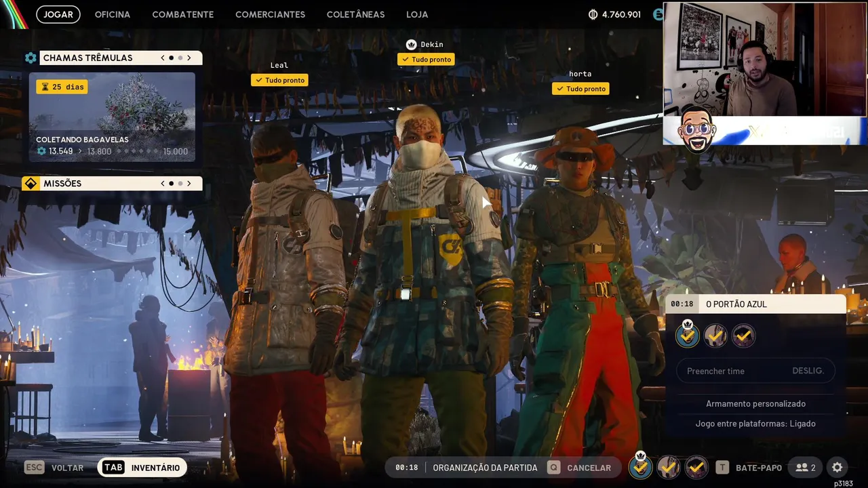Go to next Missões page arrow
This screenshot has height=488, width=868.
(x=189, y=184)
